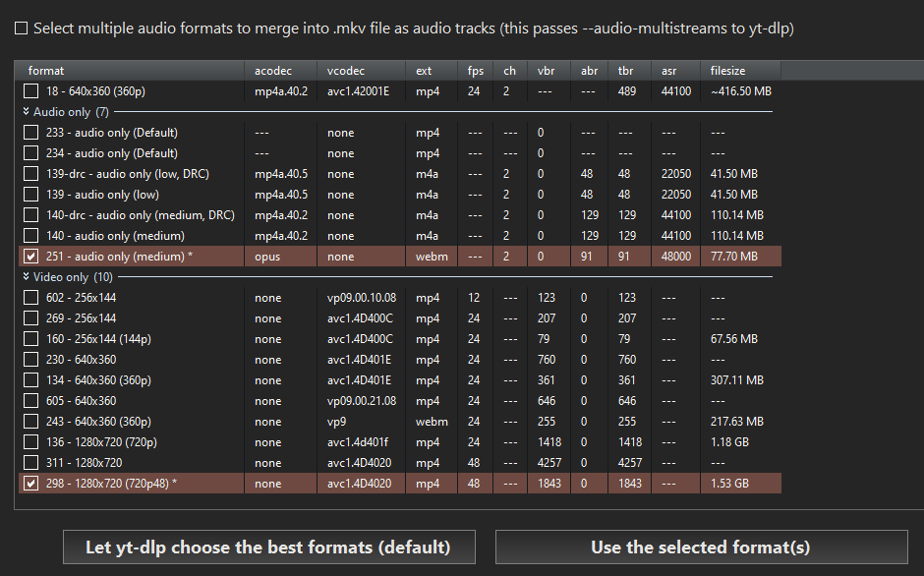This screenshot has height=576, width=924.
Task: Check format 18 - 640x360 (360p)
Action: (30, 91)
